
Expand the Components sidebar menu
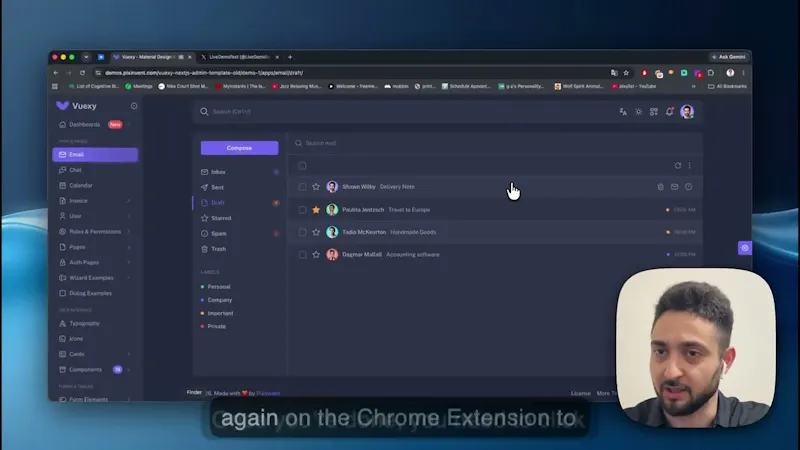[x=95, y=369]
